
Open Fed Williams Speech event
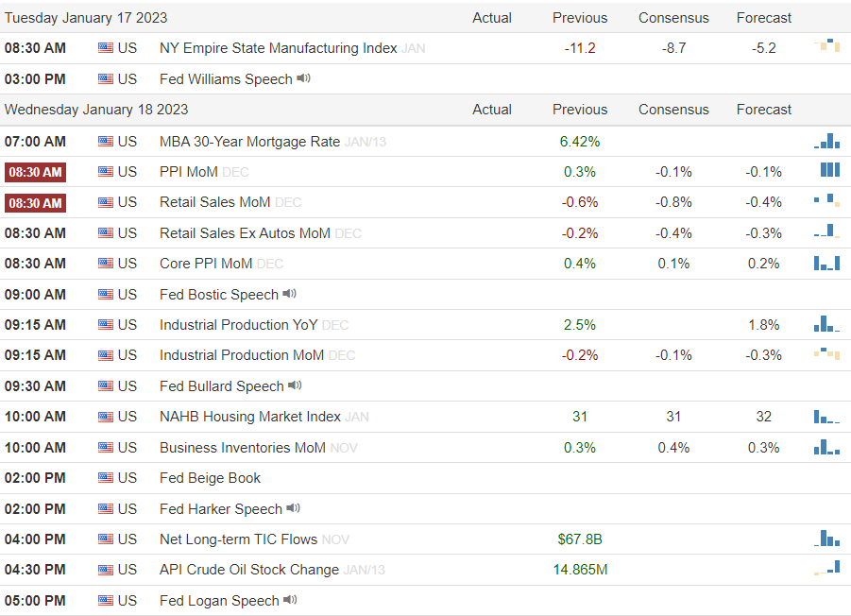click(x=226, y=78)
